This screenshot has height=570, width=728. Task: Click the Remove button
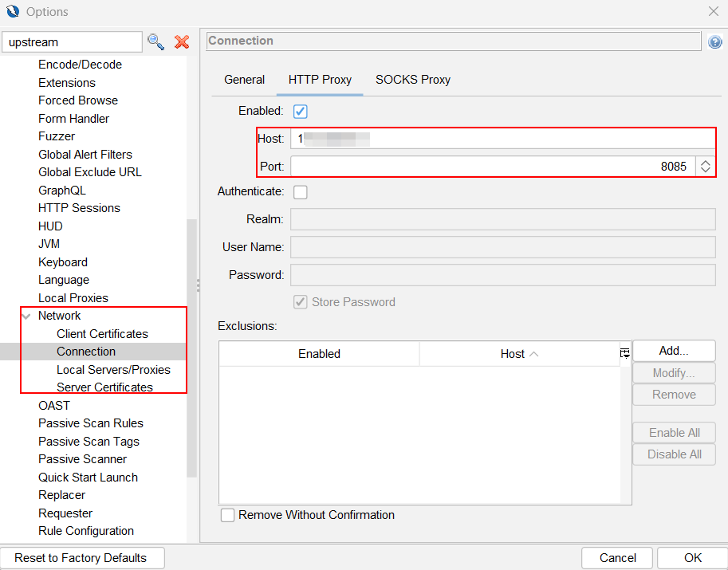674,395
